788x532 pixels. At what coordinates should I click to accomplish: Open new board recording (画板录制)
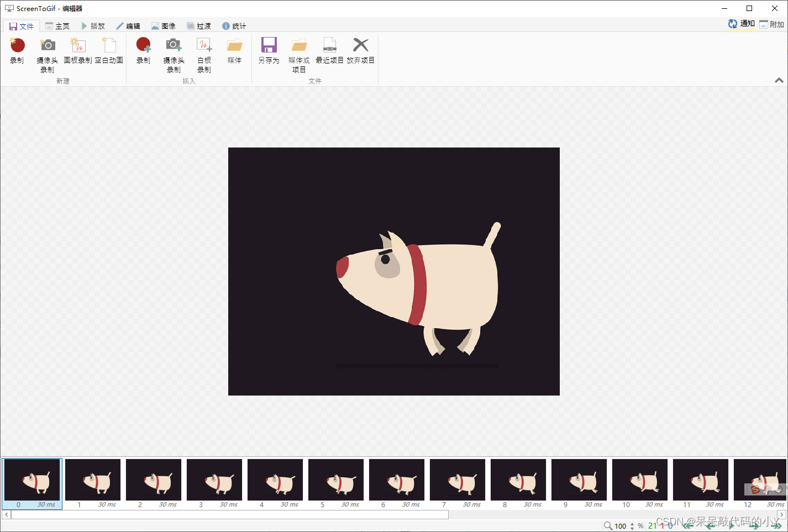pos(78,51)
